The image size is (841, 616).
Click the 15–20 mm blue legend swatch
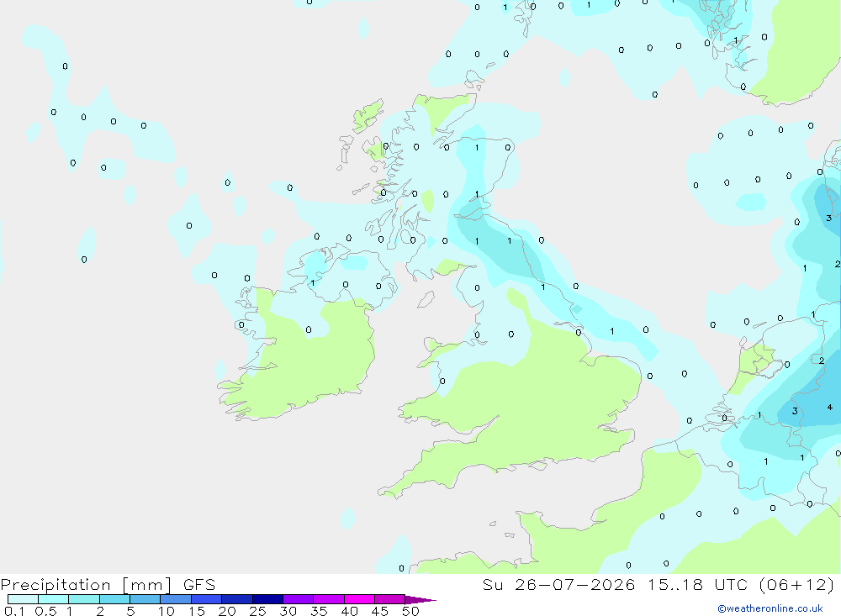click(x=207, y=599)
